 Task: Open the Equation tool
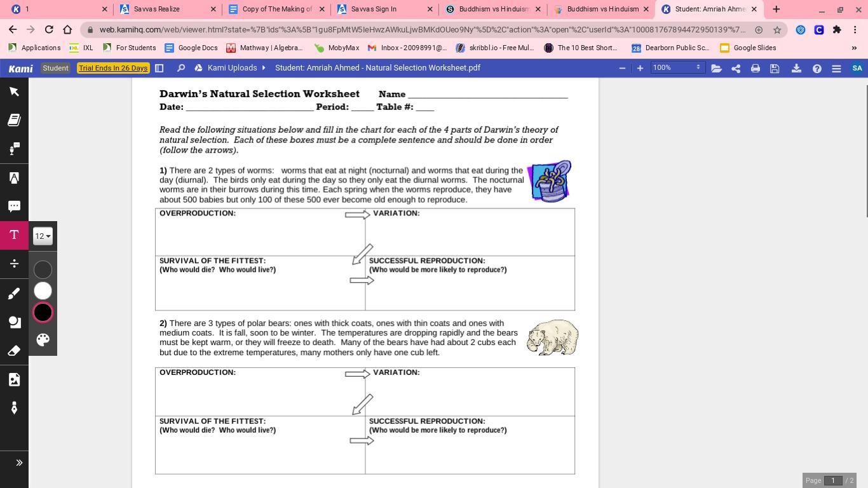pyautogui.click(x=14, y=264)
